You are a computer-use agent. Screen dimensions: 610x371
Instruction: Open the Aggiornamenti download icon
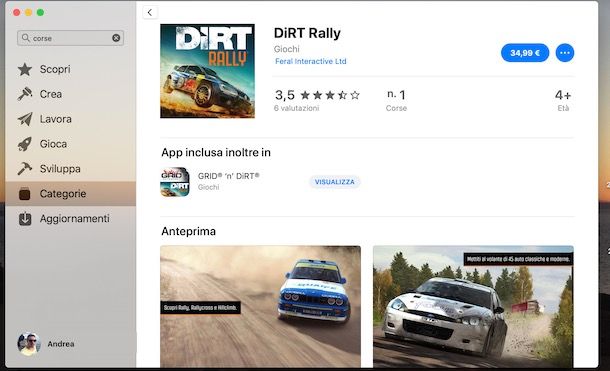(25, 219)
